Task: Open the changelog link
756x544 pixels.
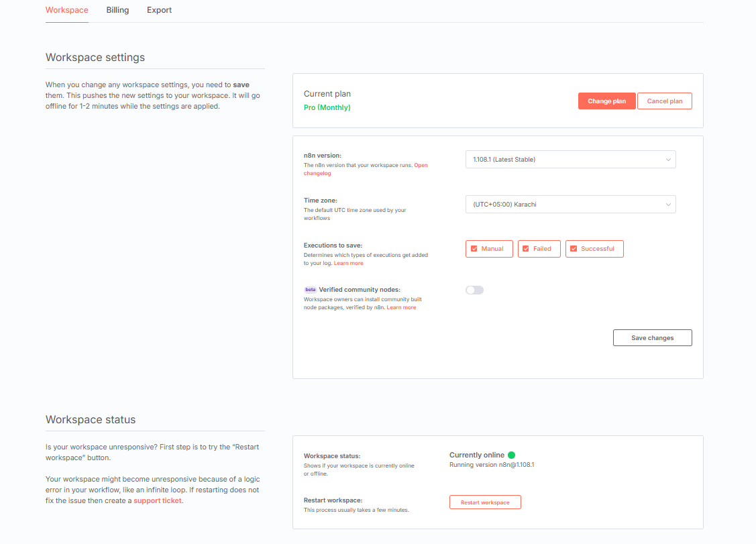Action: tap(317, 173)
